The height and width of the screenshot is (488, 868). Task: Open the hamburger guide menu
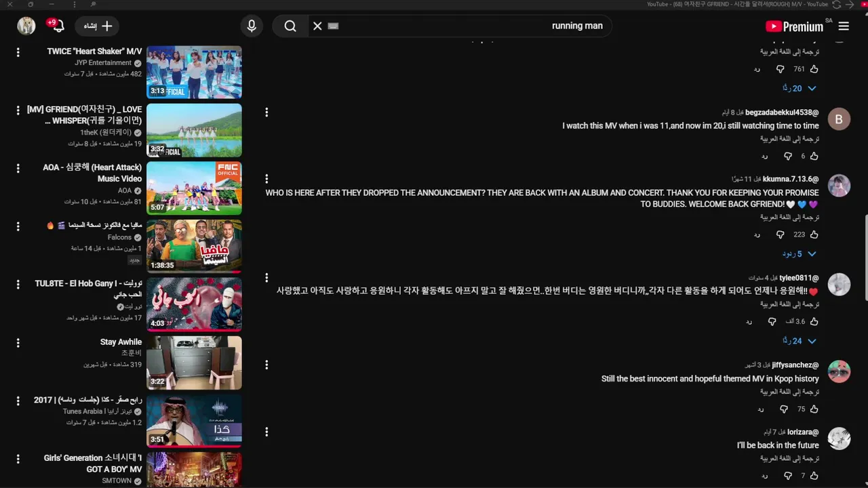point(844,26)
